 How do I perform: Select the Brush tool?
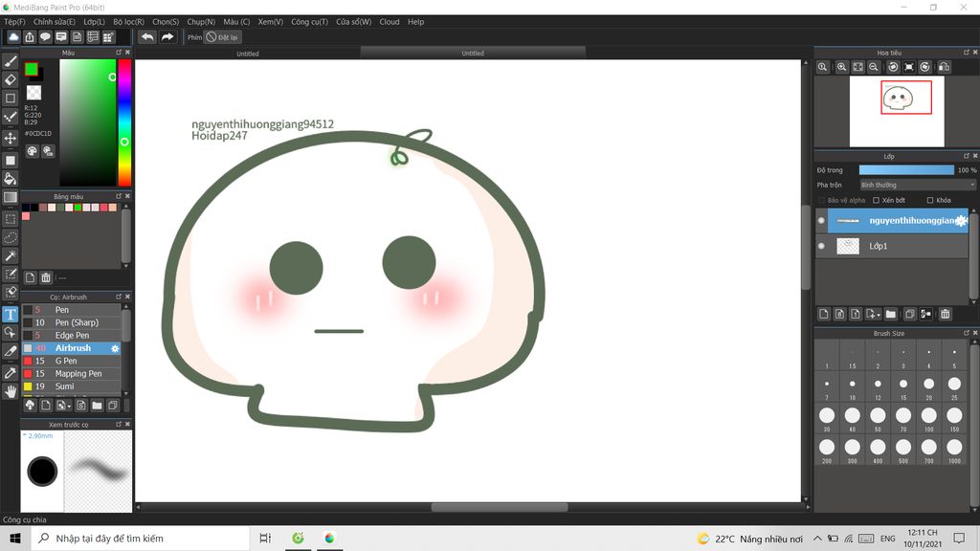click(11, 61)
